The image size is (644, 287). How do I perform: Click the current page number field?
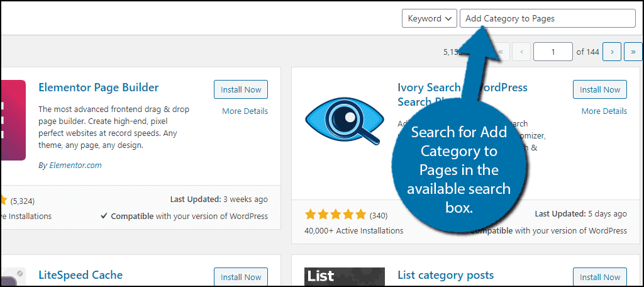coord(553,52)
